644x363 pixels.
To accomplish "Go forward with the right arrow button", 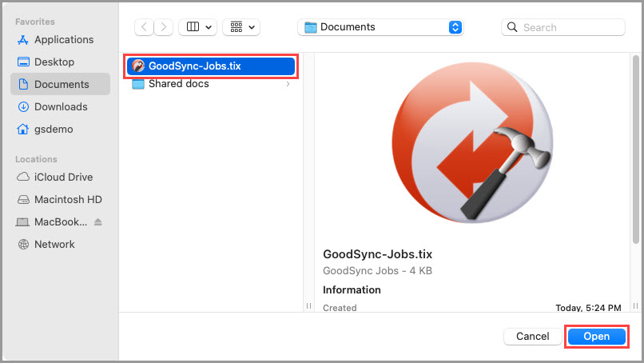I will tap(164, 27).
